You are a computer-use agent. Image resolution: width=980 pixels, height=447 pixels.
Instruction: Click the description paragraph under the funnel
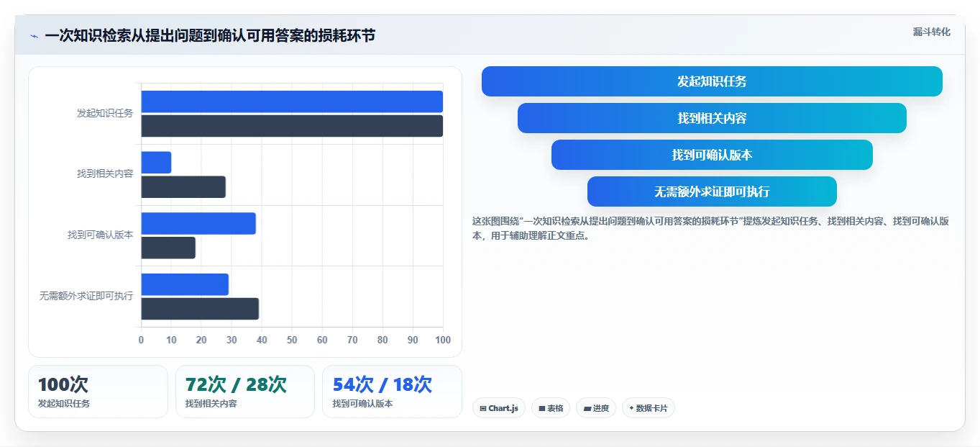point(710,228)
